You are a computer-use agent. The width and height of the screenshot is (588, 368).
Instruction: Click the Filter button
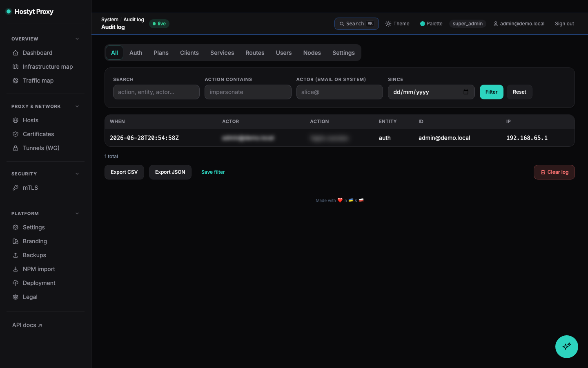coord(492,92)
